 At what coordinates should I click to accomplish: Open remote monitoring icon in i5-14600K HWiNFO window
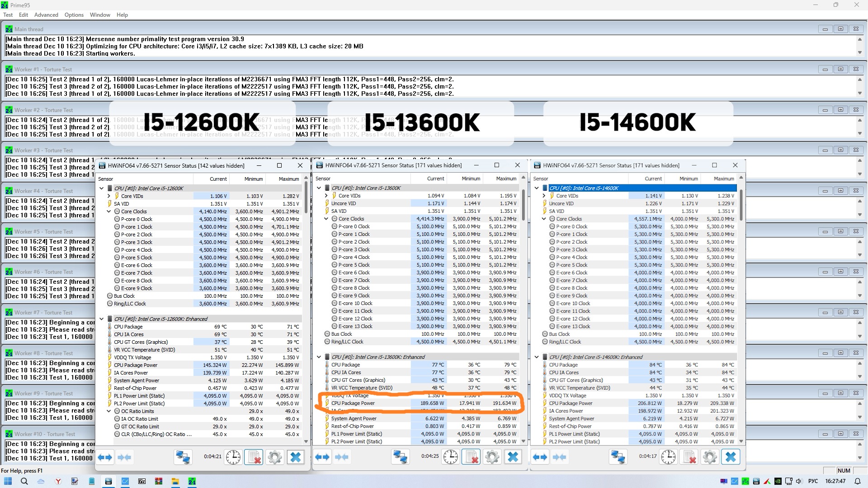[x=618, y=457]
